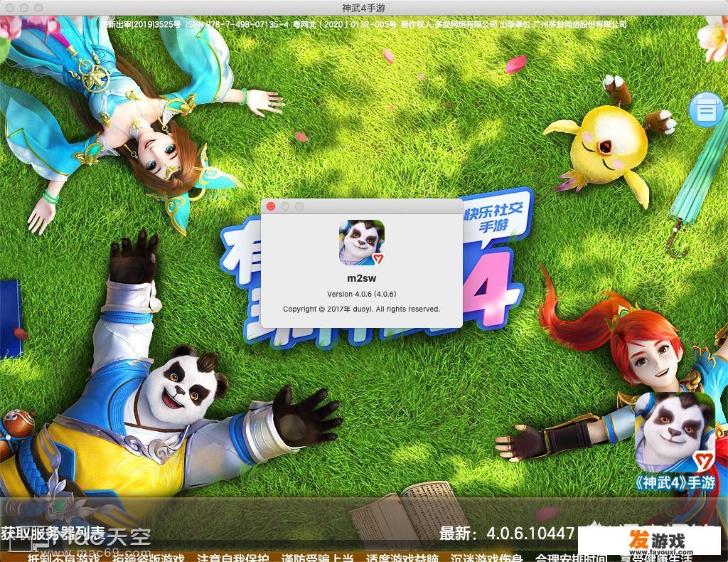This screenshot has height=562, width=728.
Task: Click the m2sw panda app icon in About dialog
Action: (362, 243)
